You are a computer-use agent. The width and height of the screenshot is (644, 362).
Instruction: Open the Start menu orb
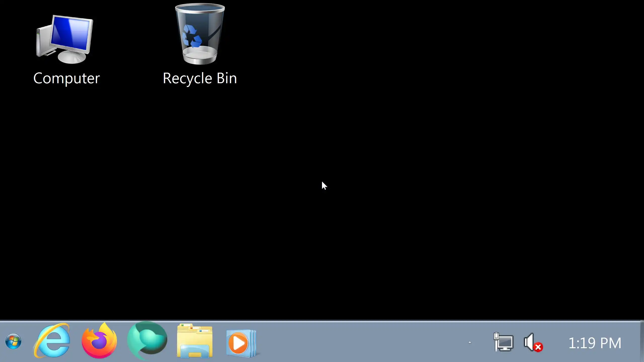[x=13, y=342]
